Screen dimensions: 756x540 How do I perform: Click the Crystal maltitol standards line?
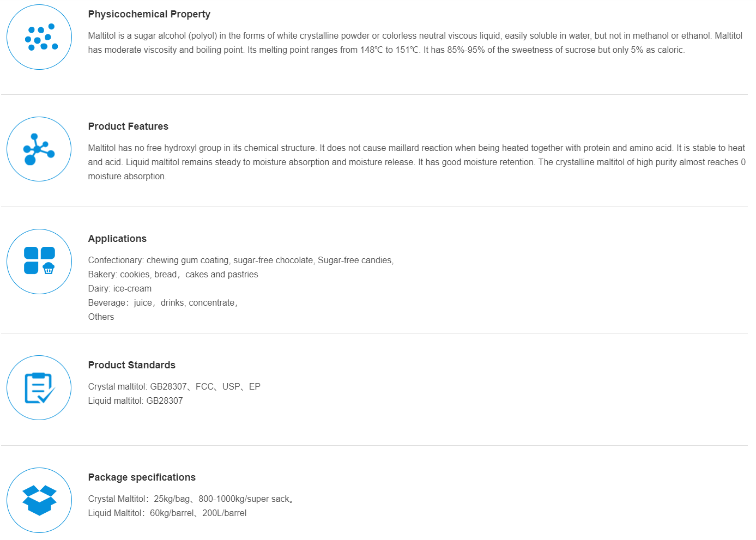pyautogui.click(x=174, y=387)
